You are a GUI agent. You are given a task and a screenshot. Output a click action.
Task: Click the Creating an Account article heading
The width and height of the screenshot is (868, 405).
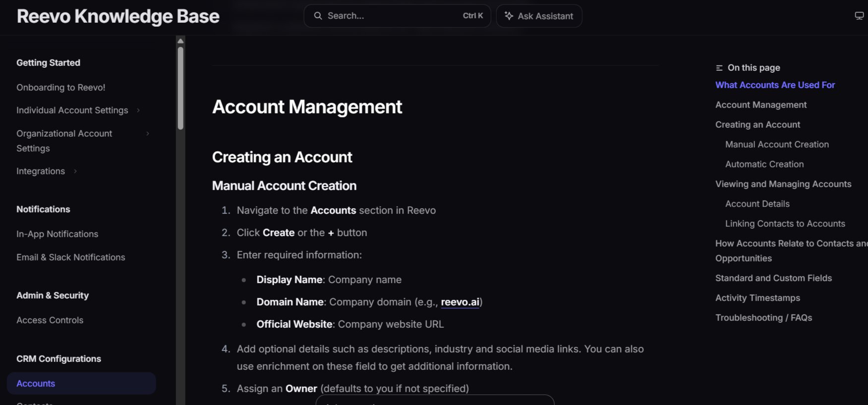[x=282, y=157]
